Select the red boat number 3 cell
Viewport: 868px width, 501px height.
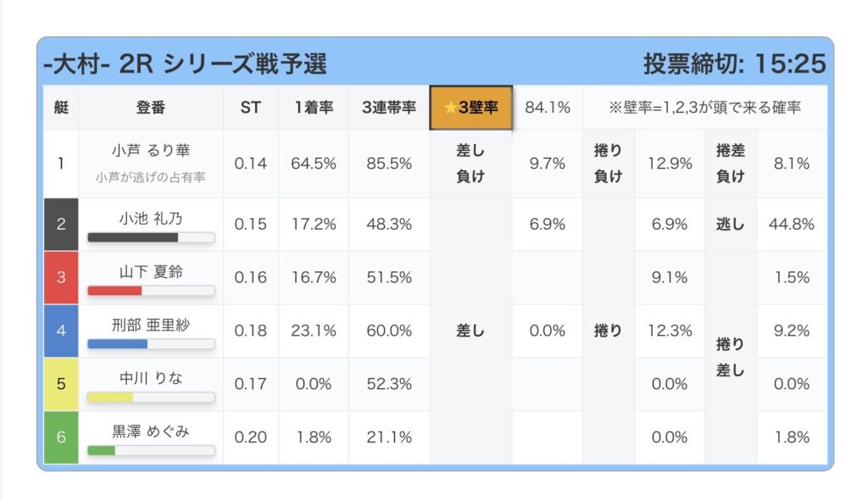(x=61, y=277)
